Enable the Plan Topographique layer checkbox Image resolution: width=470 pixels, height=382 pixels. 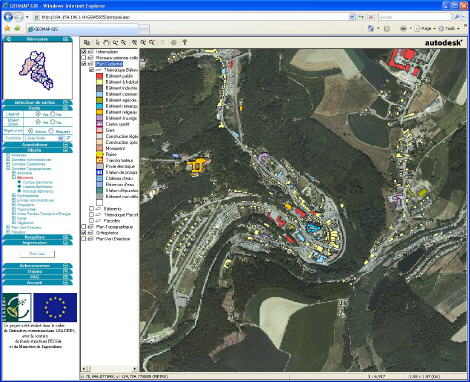84,227
